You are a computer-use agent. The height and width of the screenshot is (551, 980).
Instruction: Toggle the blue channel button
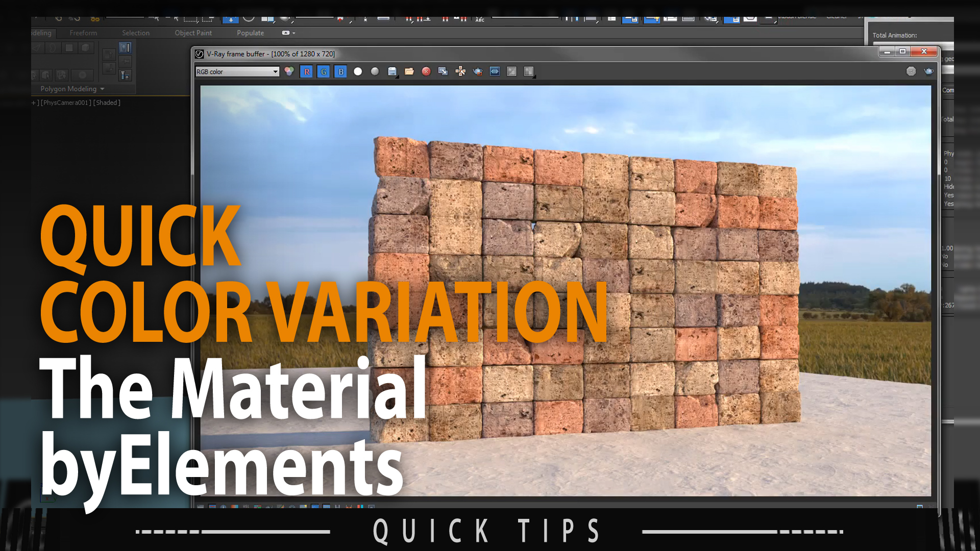tap(341, 72)
